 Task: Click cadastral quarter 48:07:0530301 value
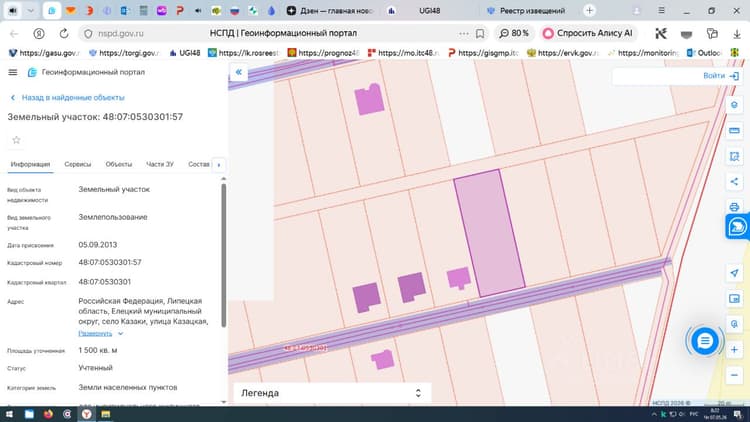point(105,282)
